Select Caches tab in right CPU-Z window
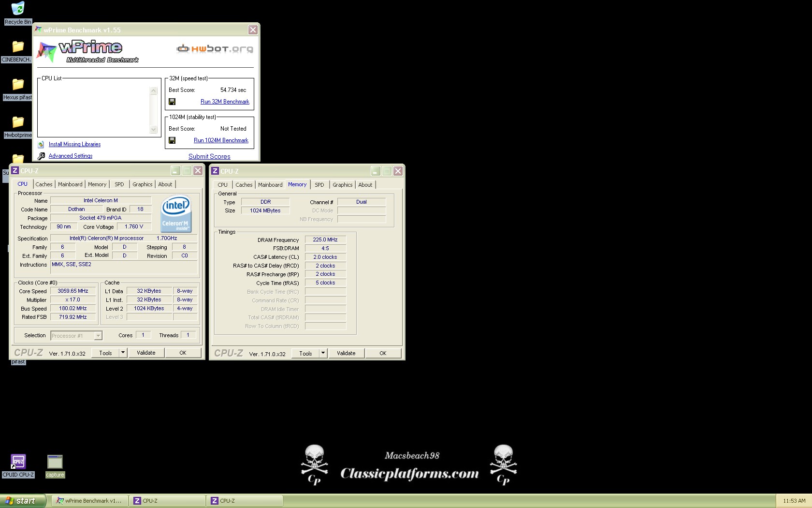This screenshot has height=508, width=812. coord(244,185)
